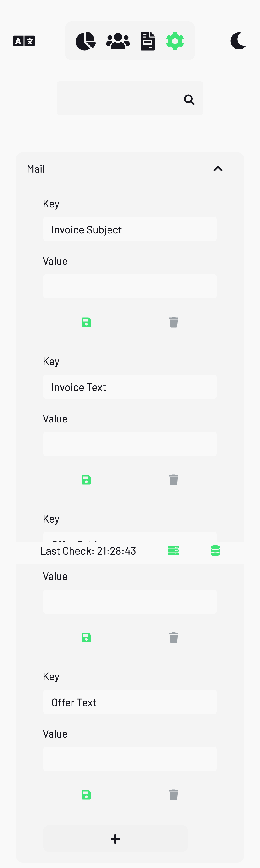Delete the Offer Text entry
This screenshot has height=868, width=260.
[174, 795]
